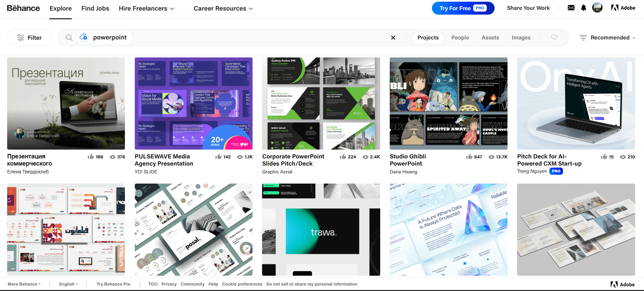Open Help footer link

(213, 284)
